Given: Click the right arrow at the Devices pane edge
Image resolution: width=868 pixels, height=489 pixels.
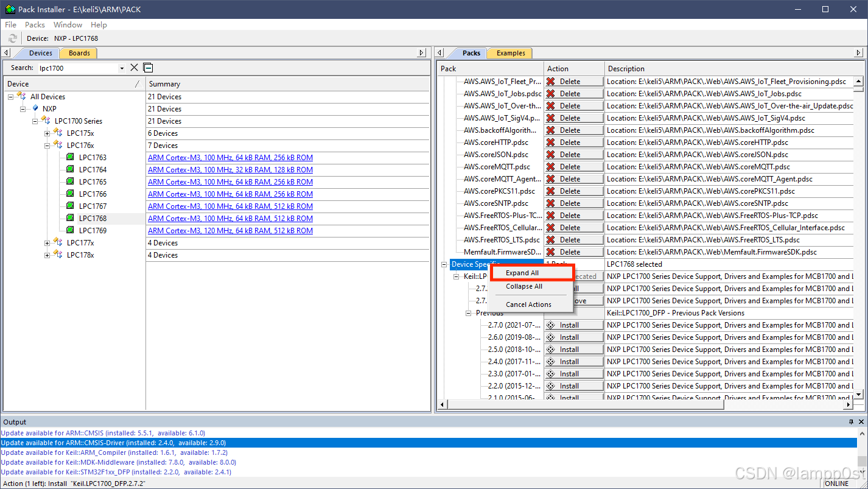Looking at the screenshot, I should point(422,53).
